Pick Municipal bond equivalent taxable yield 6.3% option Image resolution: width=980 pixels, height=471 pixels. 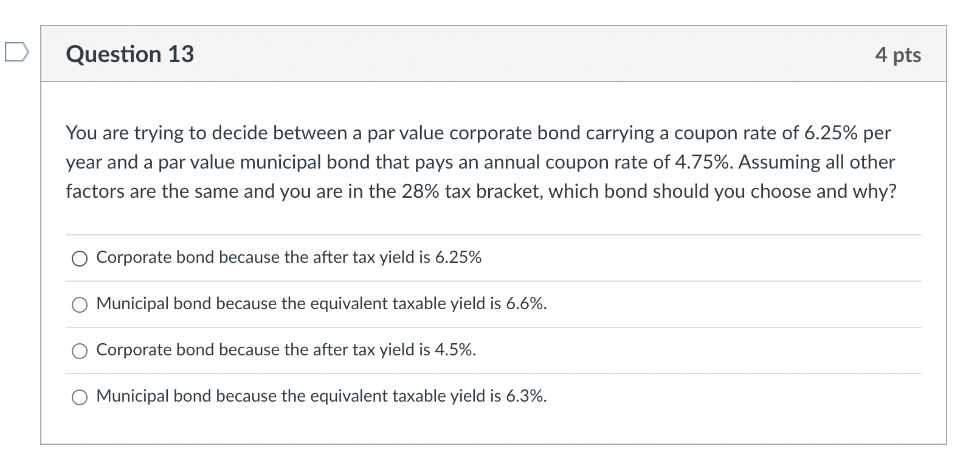tap(80, 397)
